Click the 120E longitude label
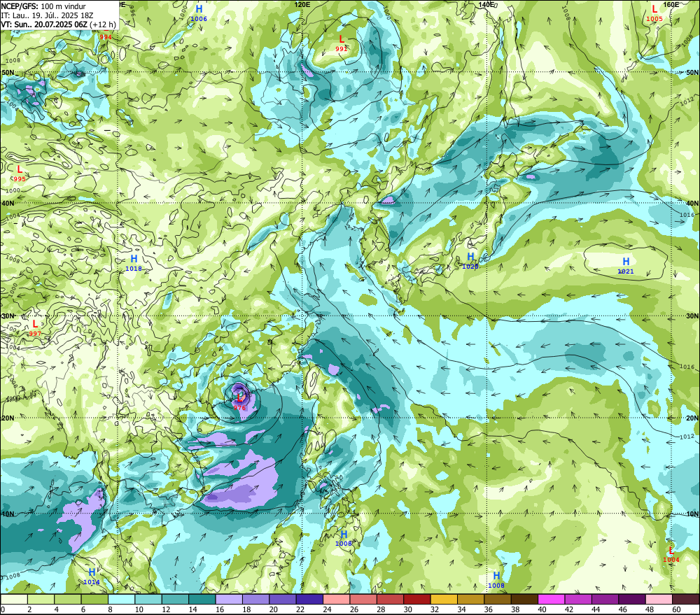 tap(302, 4)
